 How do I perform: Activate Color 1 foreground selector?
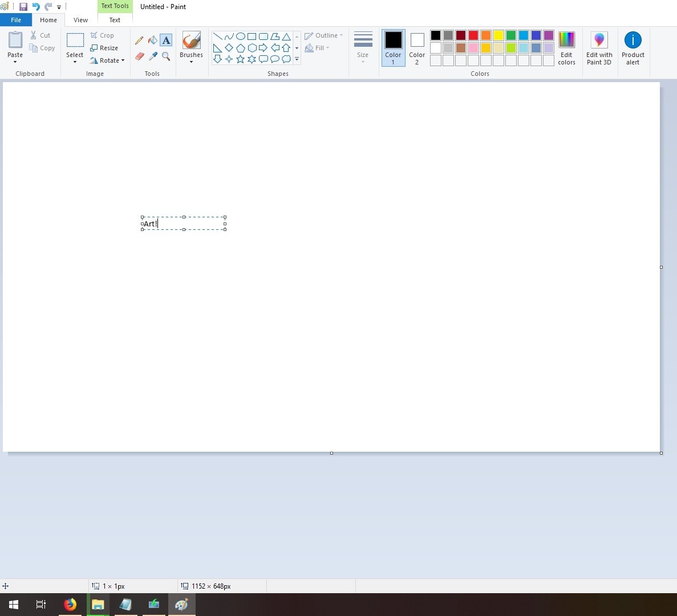[394, 47]
